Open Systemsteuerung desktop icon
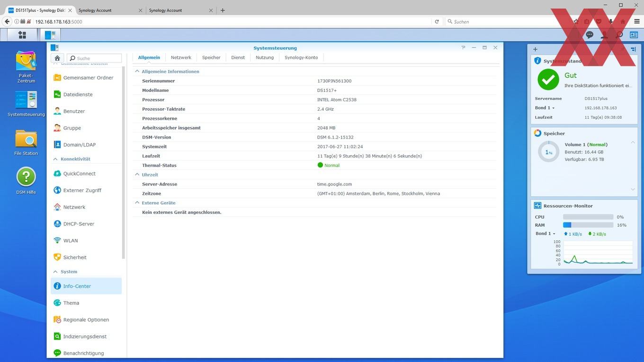Screen dimensions: 644x362 [26, 104]
